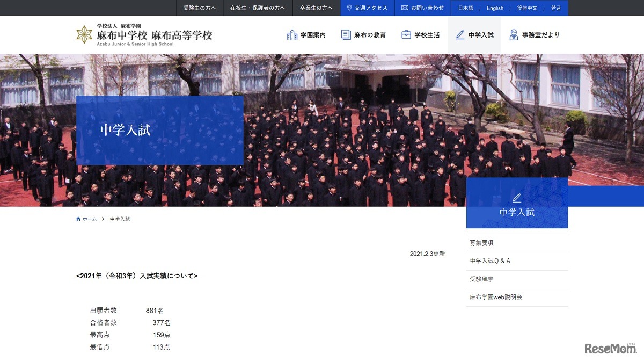Click 麻布中学校 麻布高等学校 site title
Screen dimensions: 644x361
(x=155, y=35)
